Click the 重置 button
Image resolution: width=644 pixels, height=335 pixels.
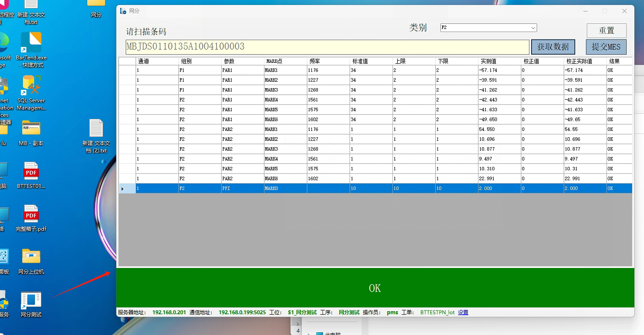tap(606, 31)
